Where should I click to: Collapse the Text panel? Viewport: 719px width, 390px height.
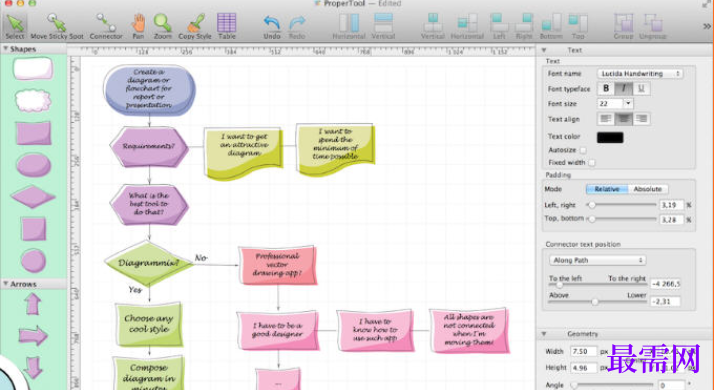(x=544, y=50)
